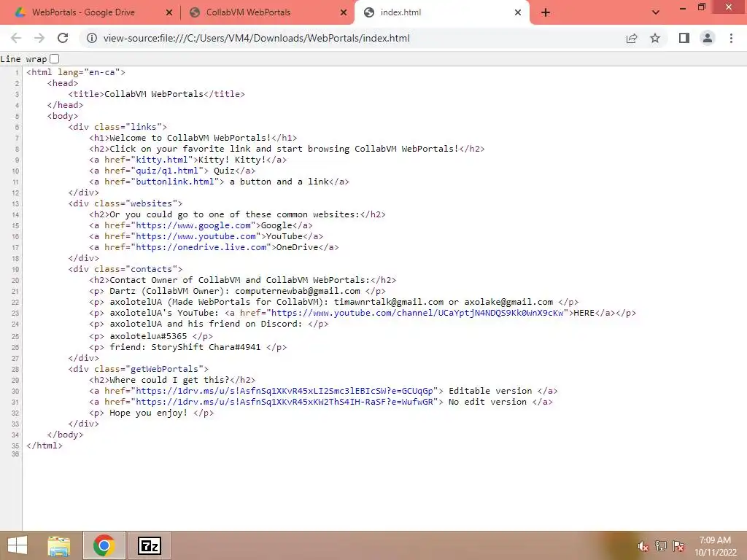747x560 pixels.
Task: Open the Editable version 1drv.ms link
Action: pyautogui.click(x=285, y=391)
